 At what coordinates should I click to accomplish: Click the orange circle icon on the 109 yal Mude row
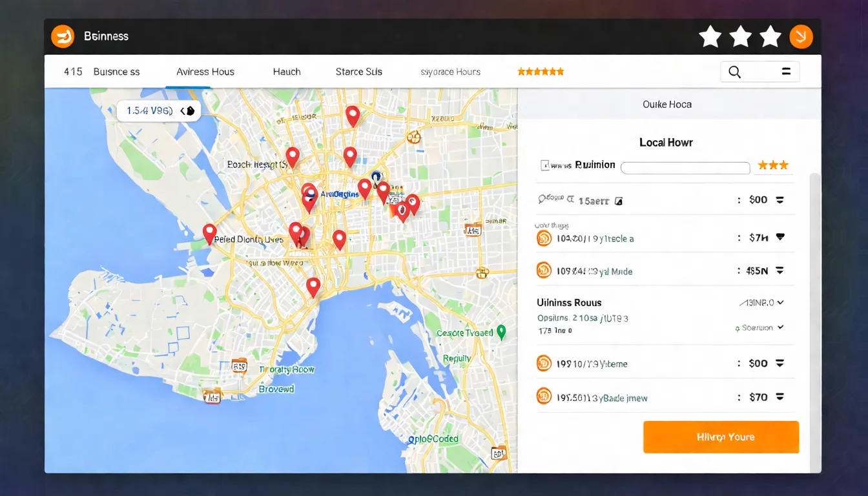point(544,271)
